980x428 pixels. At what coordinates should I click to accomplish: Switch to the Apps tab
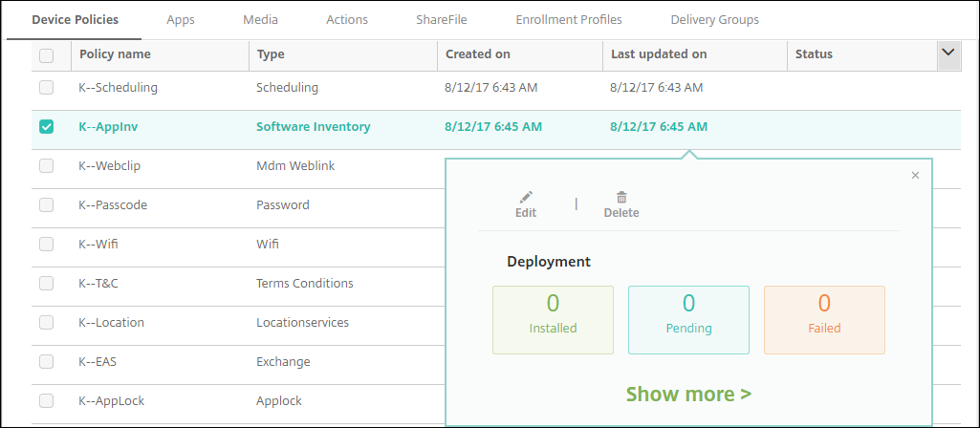click(181, 19)
